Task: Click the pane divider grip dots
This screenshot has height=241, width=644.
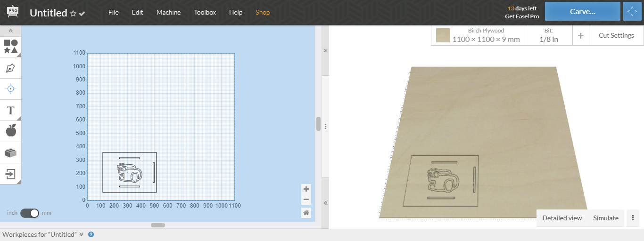Action: click(x=325, y=126)
